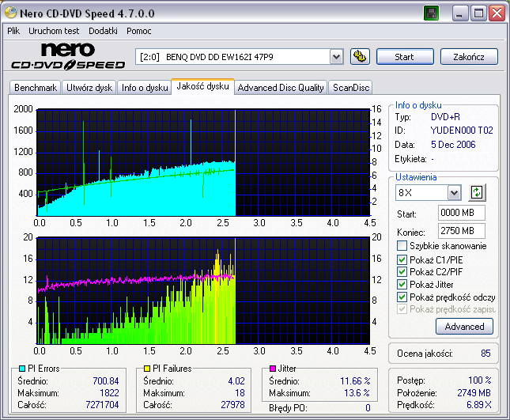Click the position value 2749 MB
Image resolution: width=510 pixels, height=420 pixels.
pyautogui.click(x=474, y=393)
